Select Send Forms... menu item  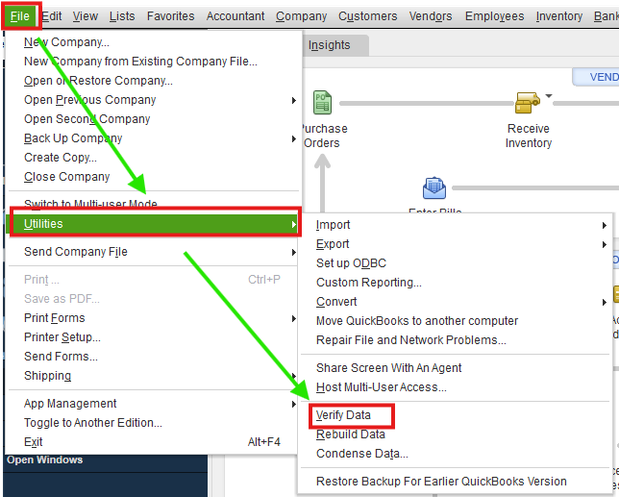tap(153, 356)
